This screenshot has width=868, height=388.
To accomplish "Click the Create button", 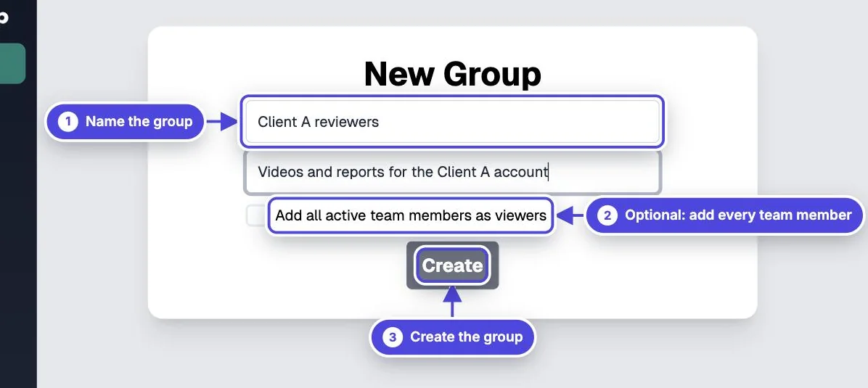I will click(x=452, y=265).
